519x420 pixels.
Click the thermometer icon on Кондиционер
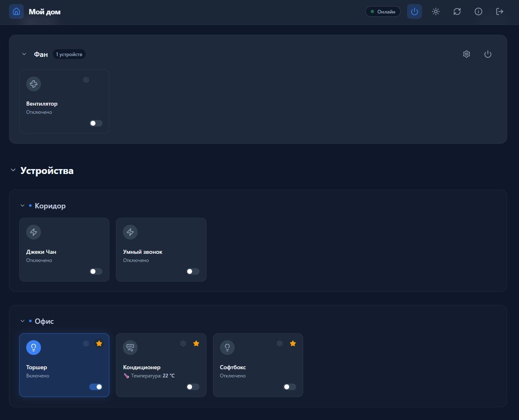point(126,376)
